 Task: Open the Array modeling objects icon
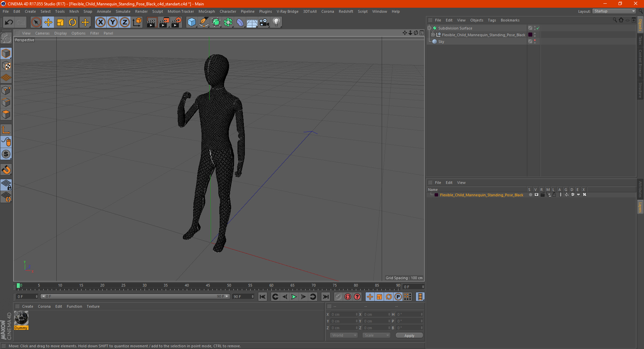[228, 22]
